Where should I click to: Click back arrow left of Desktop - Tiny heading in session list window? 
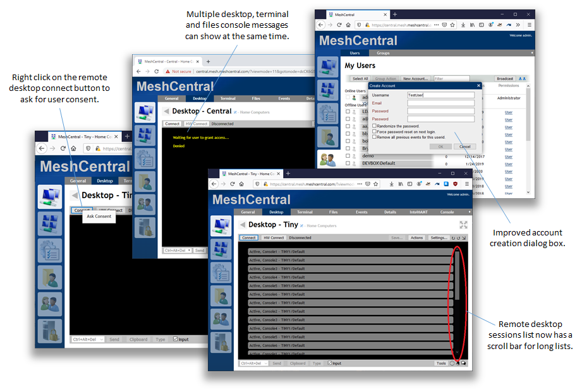pos(243,225)
